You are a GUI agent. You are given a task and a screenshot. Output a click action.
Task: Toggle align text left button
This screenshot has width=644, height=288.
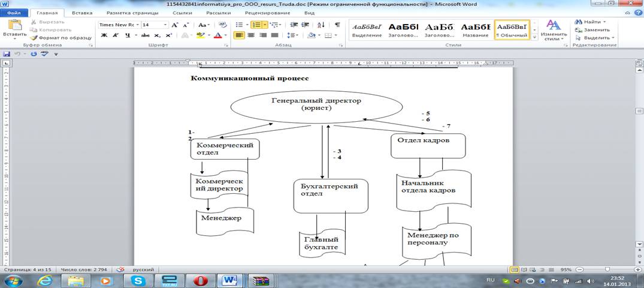[x=239, y=35]
